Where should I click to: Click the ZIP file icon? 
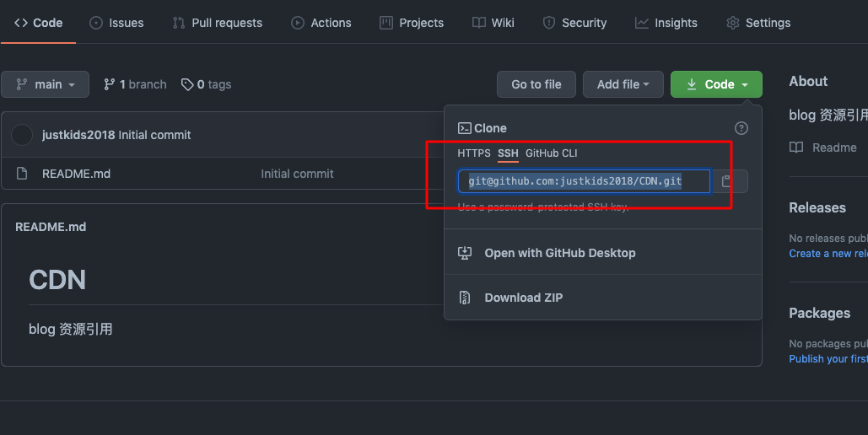coord(465,298)
